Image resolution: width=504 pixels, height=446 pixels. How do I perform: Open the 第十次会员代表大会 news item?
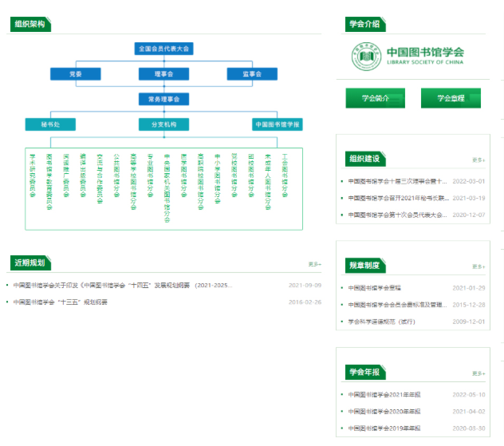397,215
